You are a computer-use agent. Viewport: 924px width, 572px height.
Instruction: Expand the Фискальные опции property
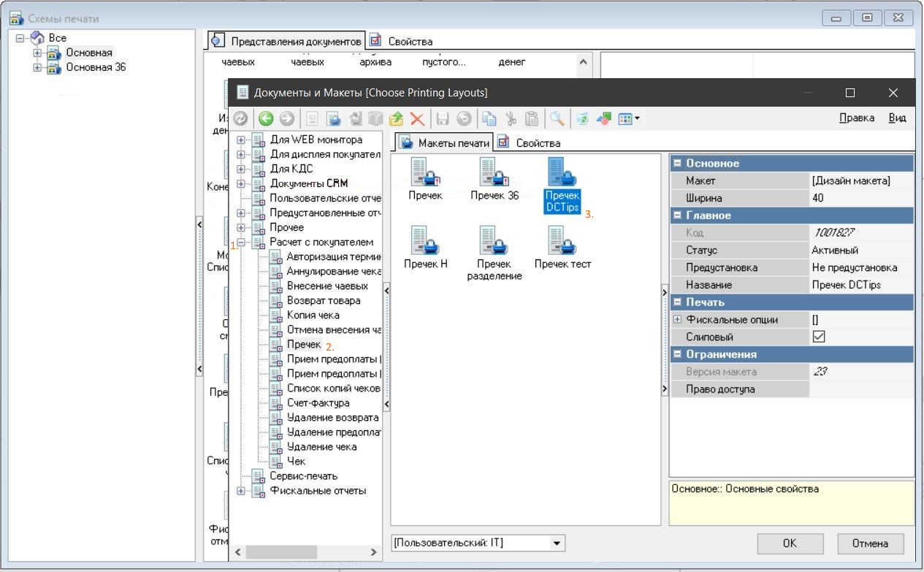coord(677,320)
